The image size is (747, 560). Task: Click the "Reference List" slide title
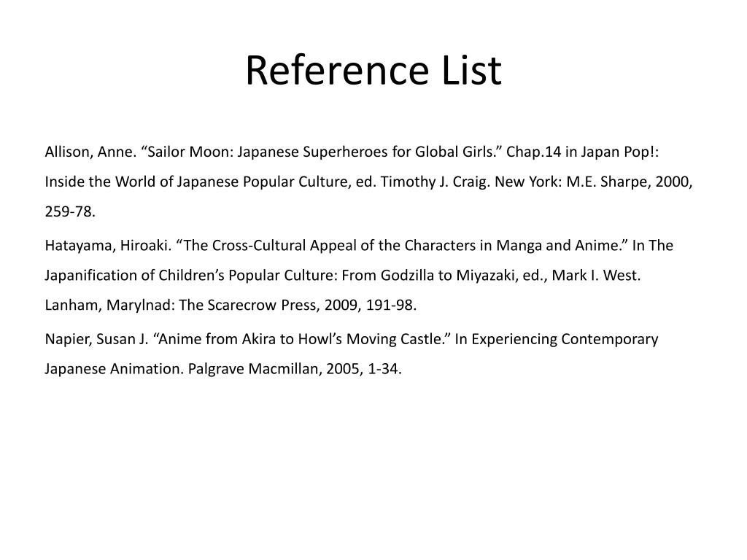(373, 71)
